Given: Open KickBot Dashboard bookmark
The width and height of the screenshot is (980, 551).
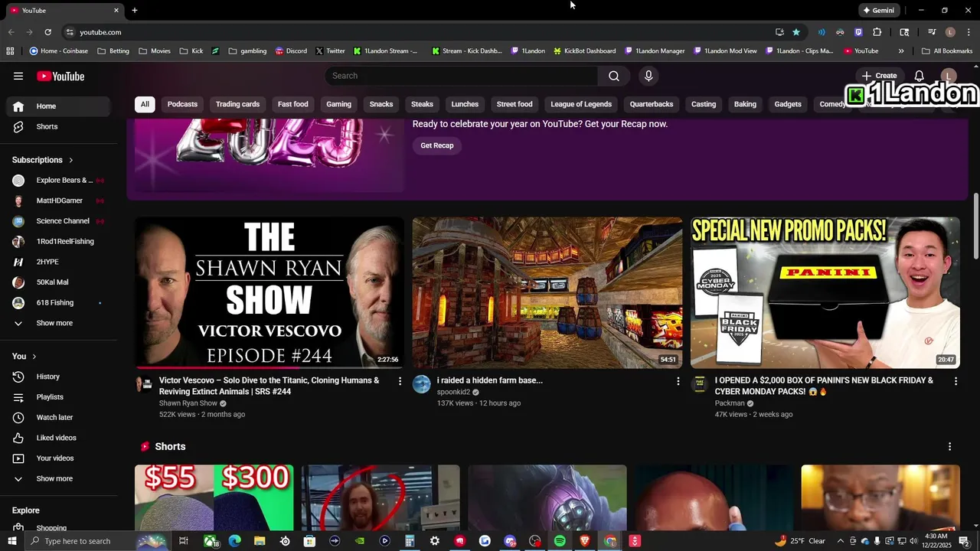Looking at the screenshot, I should click(584, 51).
